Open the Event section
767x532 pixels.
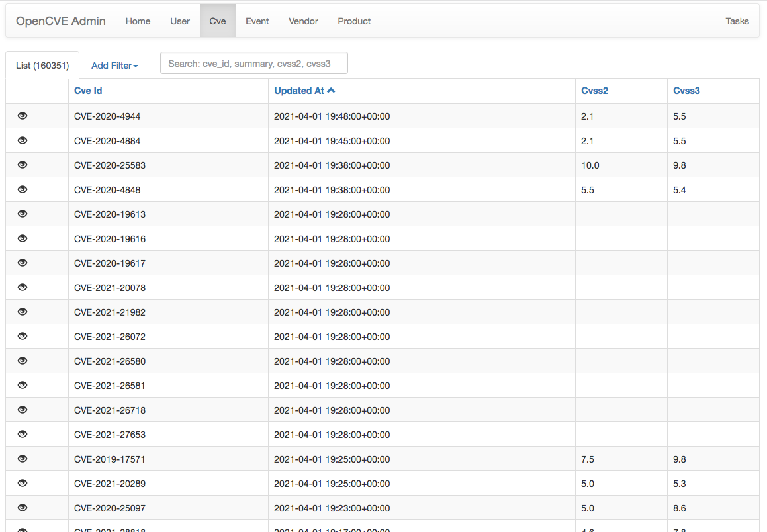coord(257,21)
